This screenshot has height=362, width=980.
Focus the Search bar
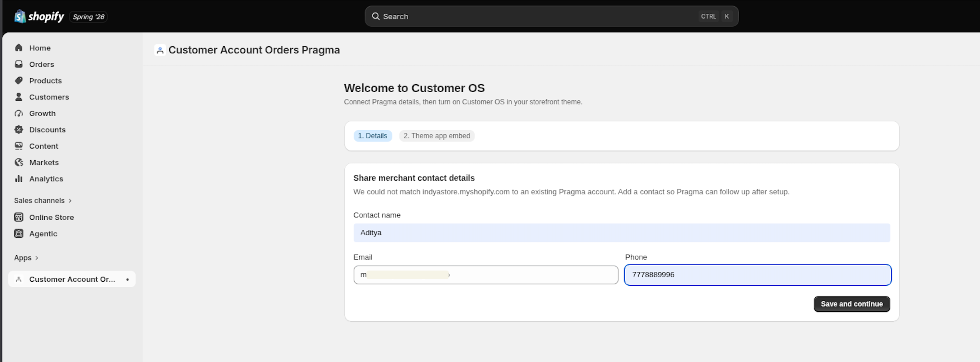(552, 16)
